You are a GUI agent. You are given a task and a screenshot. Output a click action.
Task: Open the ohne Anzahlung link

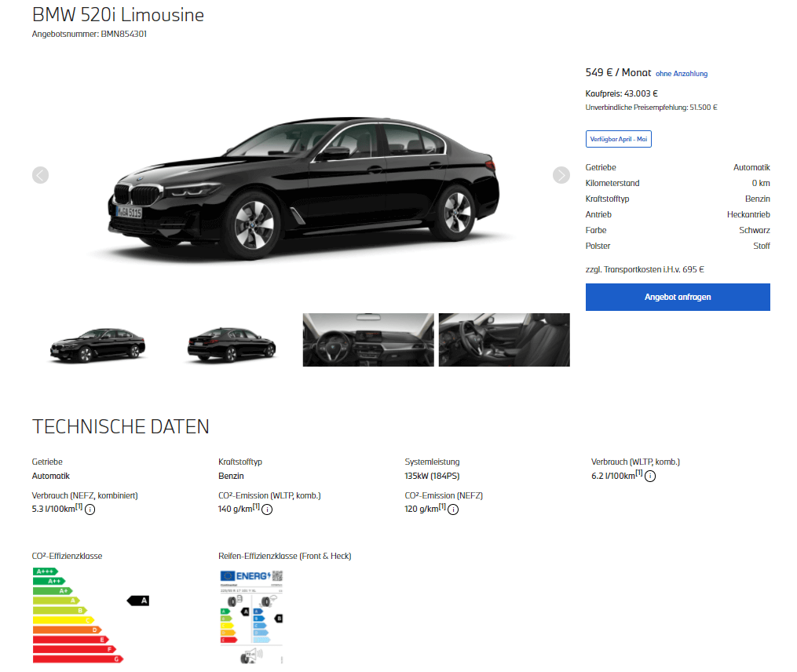[x=682, y=74]
